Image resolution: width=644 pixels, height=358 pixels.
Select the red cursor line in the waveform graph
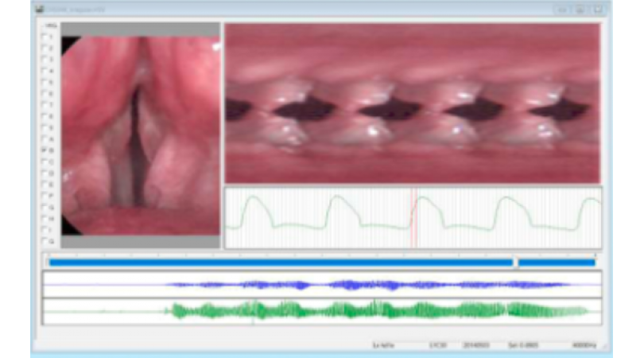[x=413, y=219]
